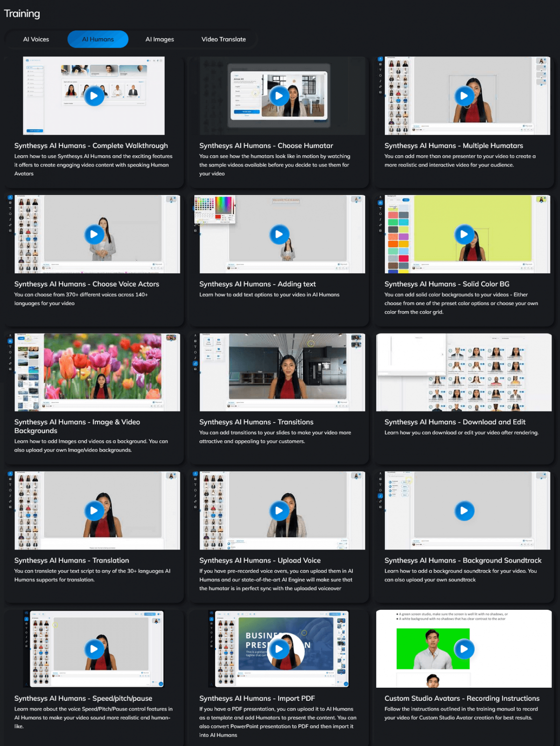Click the 'Choose Voice Actors' title
This screenshot has width=560, height=746.
click(x=87, y=284)
